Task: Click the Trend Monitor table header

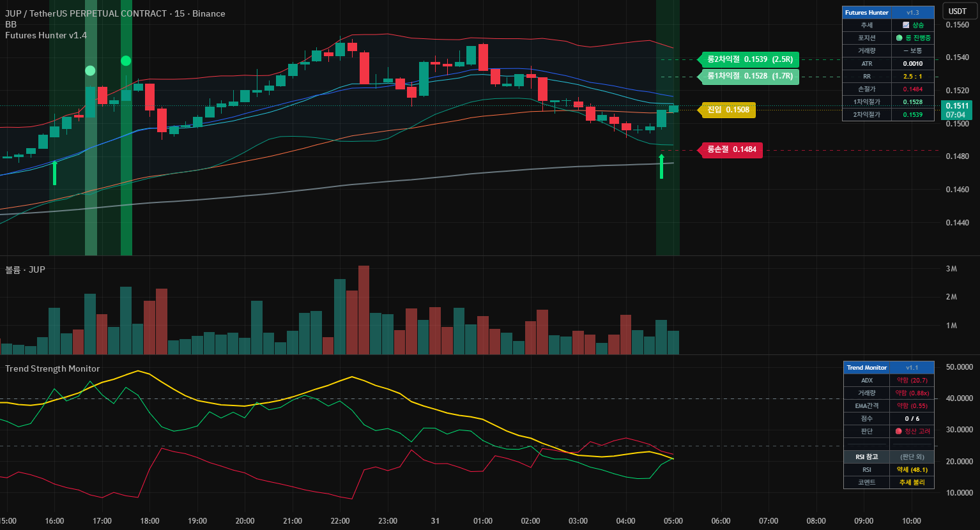Action: pos(867,367)
